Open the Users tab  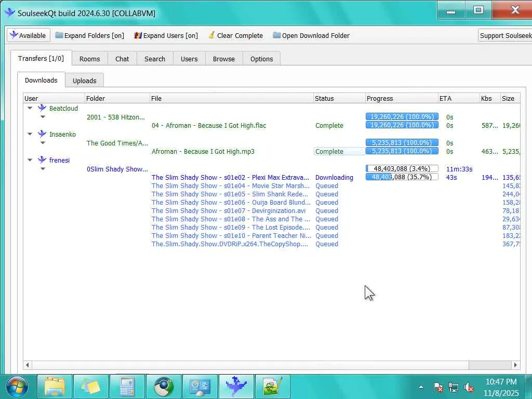[x=189, y=59]
